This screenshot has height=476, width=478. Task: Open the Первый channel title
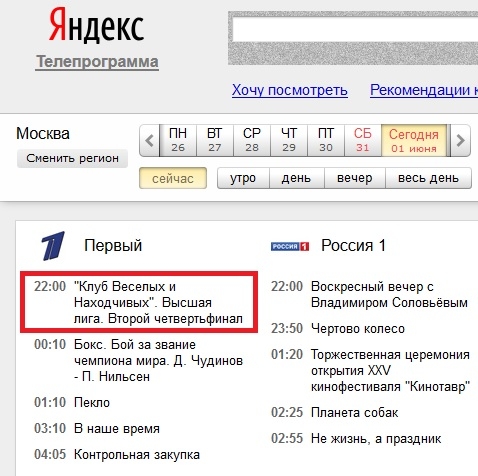113,246
